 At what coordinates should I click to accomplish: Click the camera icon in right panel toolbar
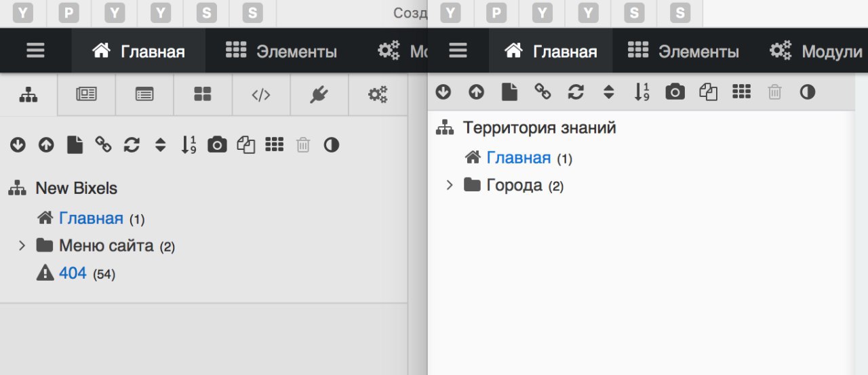click(x=675, y=92)
